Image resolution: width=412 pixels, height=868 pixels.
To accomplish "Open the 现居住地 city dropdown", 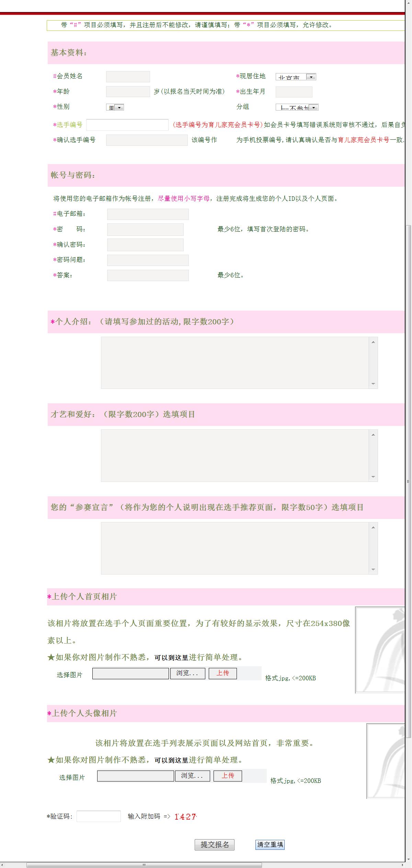I will click(x=296, y=77).
